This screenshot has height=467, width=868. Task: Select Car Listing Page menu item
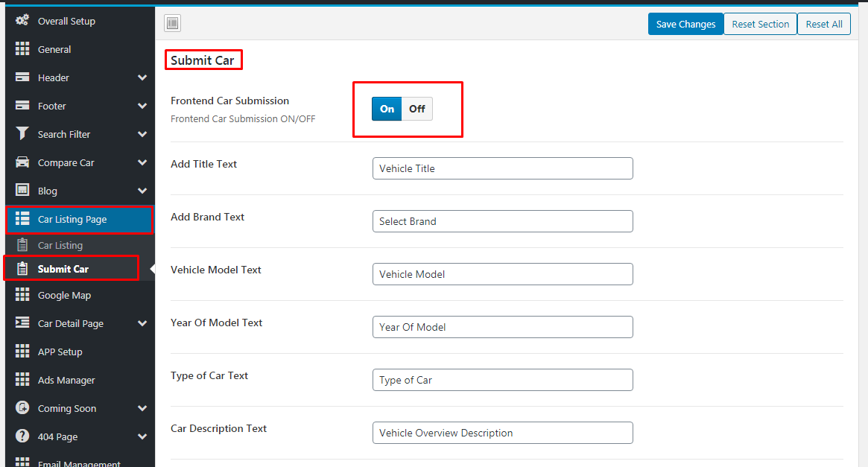[x=80, y=220]
